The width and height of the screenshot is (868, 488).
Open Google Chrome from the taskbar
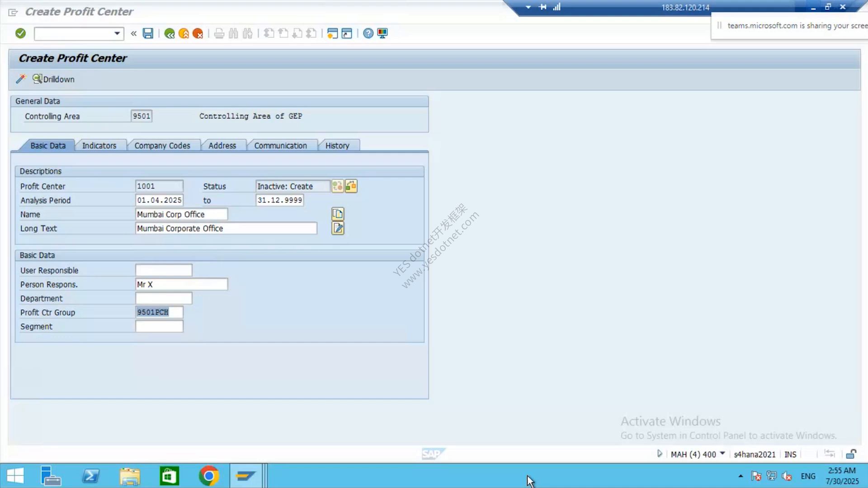(x=208, y=476)
